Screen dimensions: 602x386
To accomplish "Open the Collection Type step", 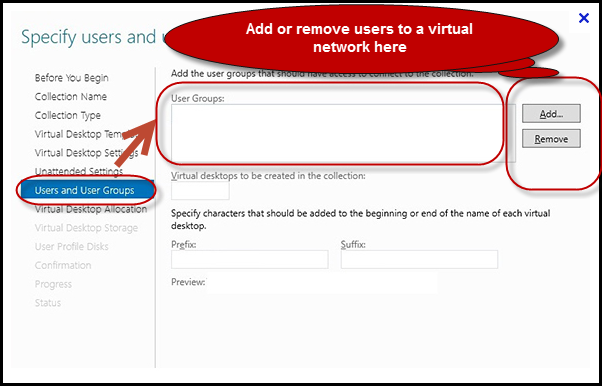I will 68,115.
